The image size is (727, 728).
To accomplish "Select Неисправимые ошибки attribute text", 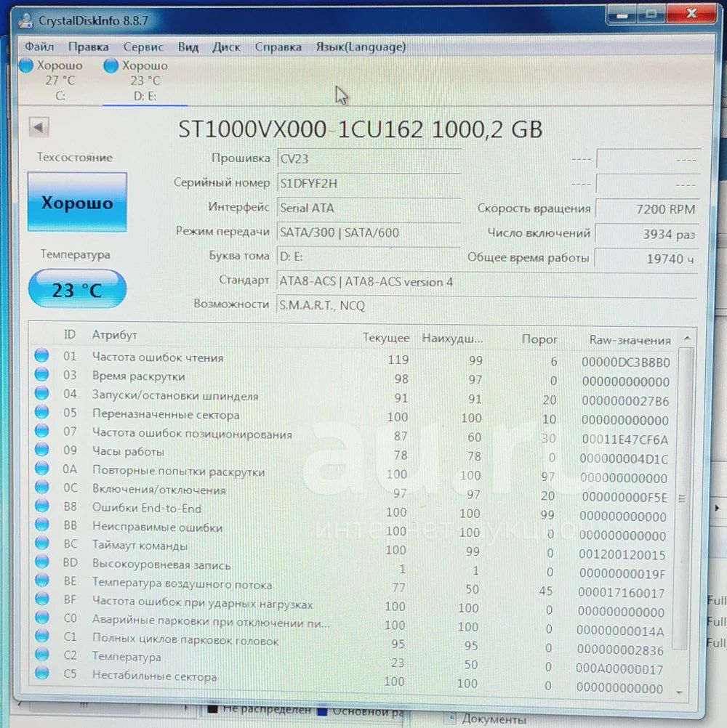I will (158, 527).
